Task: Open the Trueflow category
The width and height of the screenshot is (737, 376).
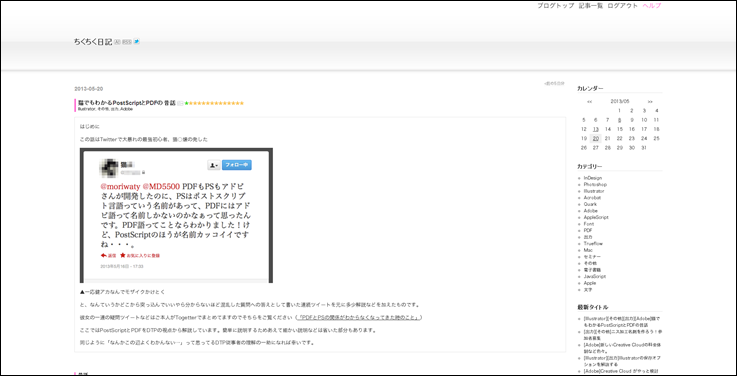Action: pos(593,244)
